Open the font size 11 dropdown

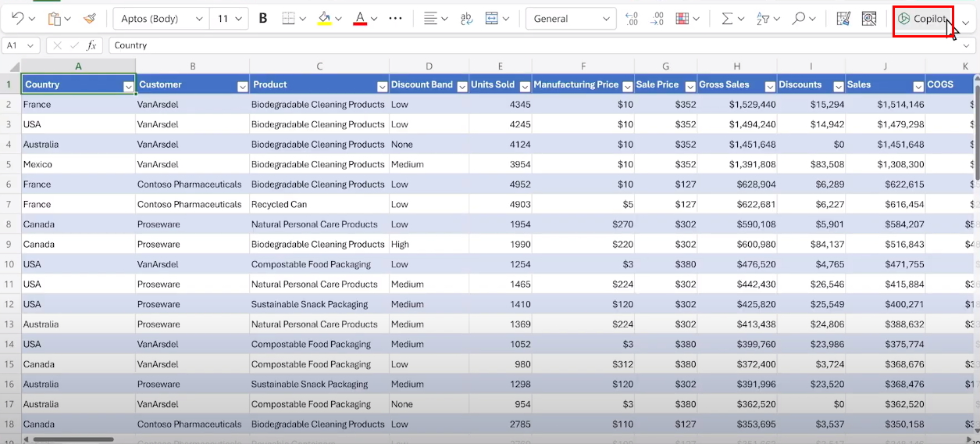239,19
